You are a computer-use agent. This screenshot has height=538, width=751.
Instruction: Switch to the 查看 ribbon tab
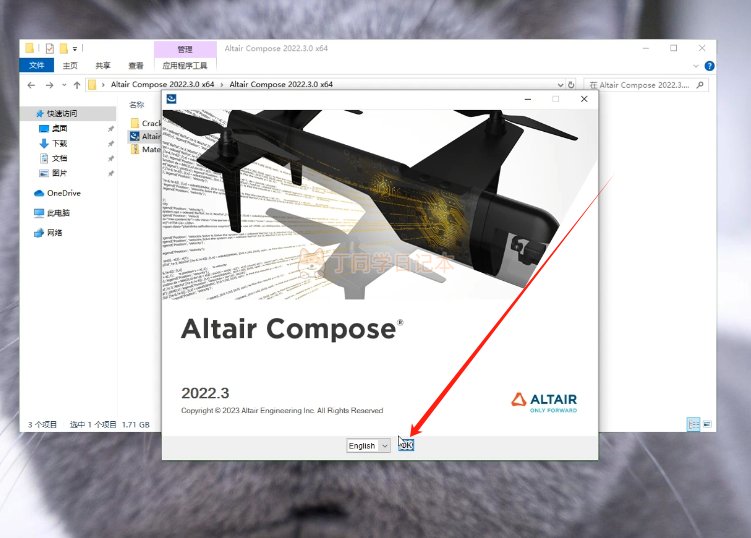point(136,65)
